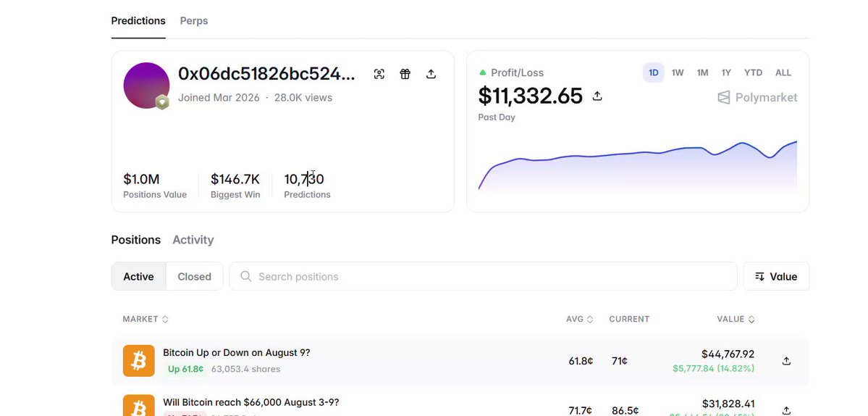Select the 1Y profit range
Image resolution: width=868 pixels, height=416 pixels.
point(726,72)
